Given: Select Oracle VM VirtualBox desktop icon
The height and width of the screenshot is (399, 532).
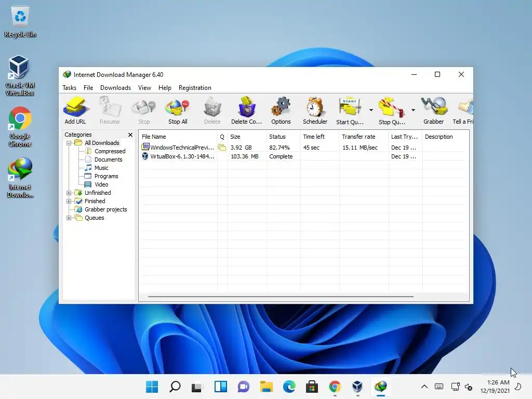Looking at the screenshot, I should pyautogui.click(x=20, y=75).
